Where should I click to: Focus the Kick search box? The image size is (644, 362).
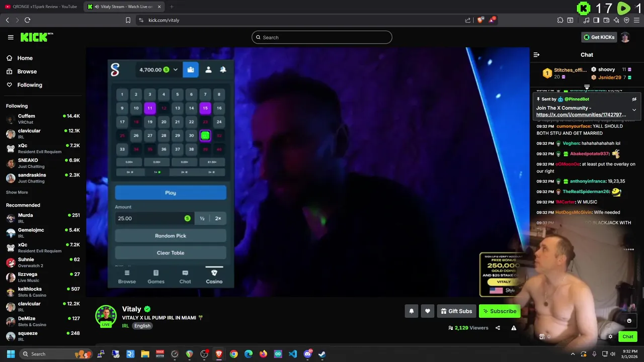coord(322,37)
